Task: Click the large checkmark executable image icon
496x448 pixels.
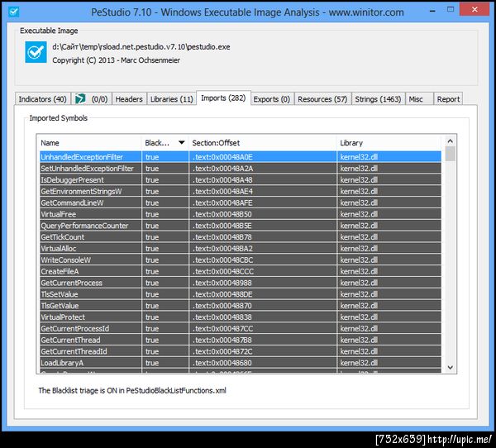Action: [x=36, y=52]
